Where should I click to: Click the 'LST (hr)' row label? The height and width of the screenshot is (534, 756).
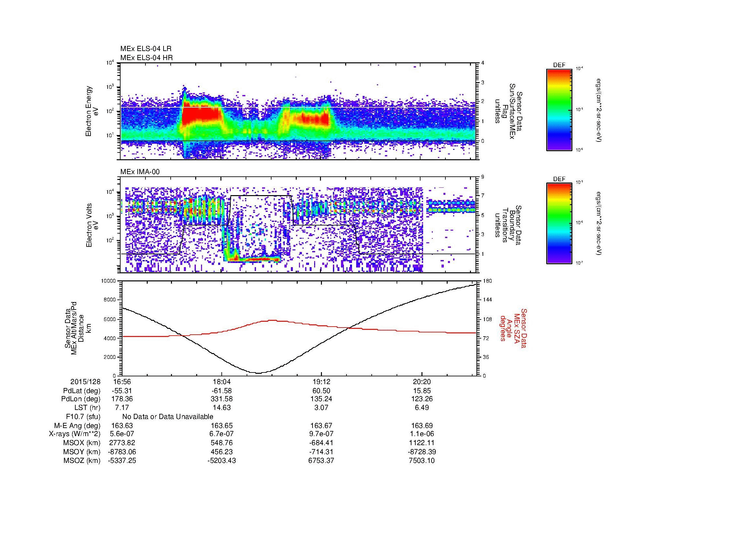click(87, 408)
